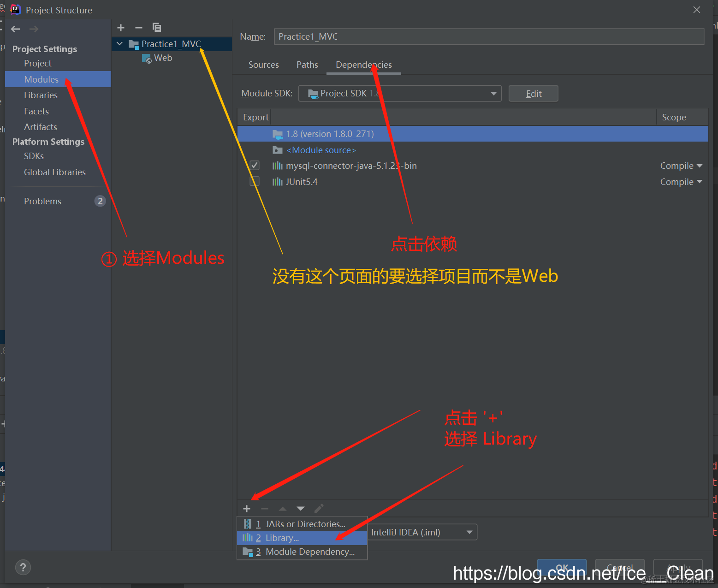Copy the selected module icon
Image resolution: width=718 pixels, height=588 pixels.
pos(157,28)
